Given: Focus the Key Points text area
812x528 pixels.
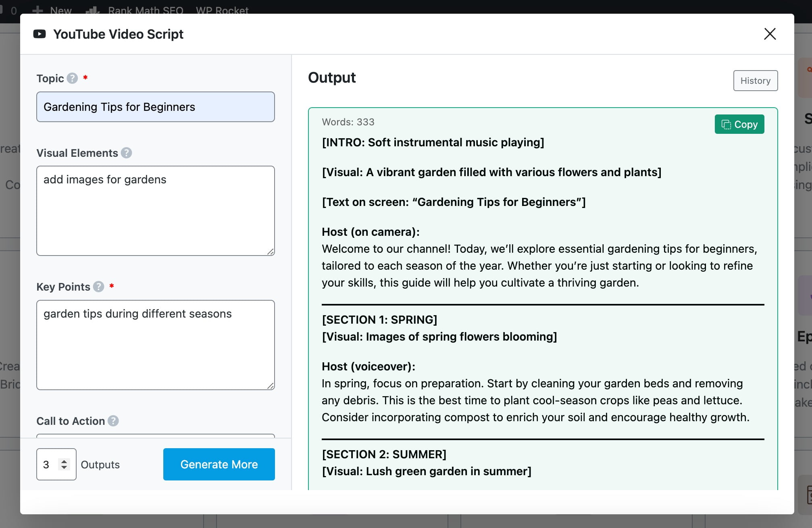Looking at the screenshot, I should pos(155,345).
